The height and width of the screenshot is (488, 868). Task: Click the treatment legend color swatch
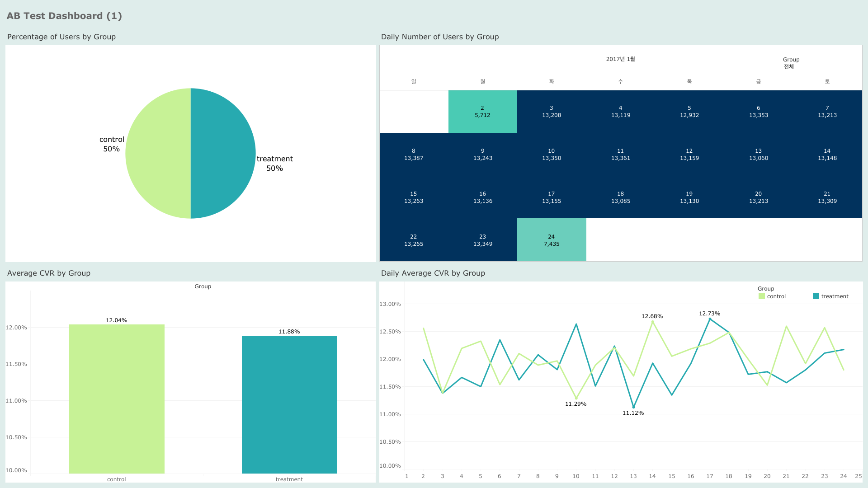(816, 296)
